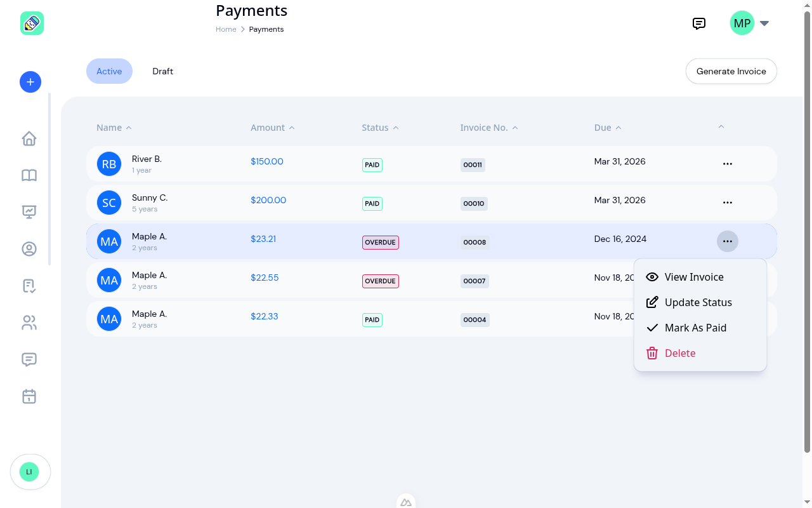Viewport: 812px width, 508px height.
Task: Click the $150.00 amount
Action: tap(267, 161)
